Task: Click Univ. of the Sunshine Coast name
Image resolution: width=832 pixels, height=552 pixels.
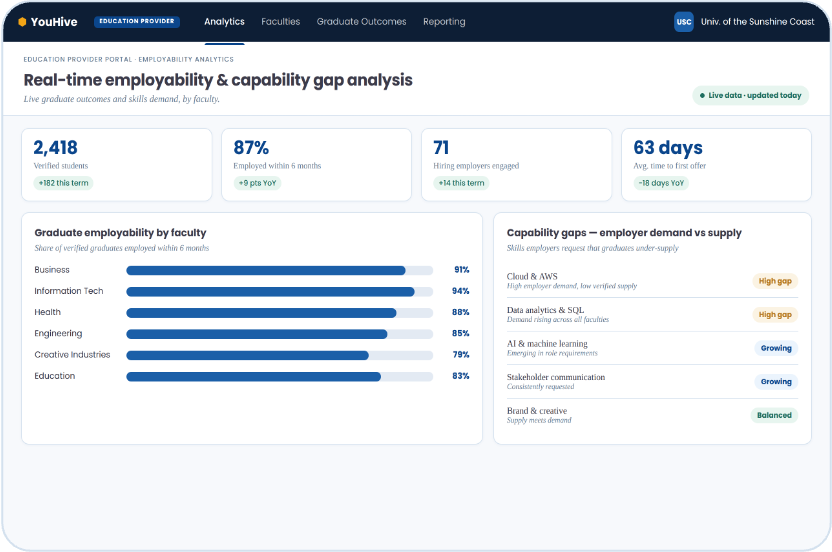Action: pyautogui.click(x=757, y=22)
